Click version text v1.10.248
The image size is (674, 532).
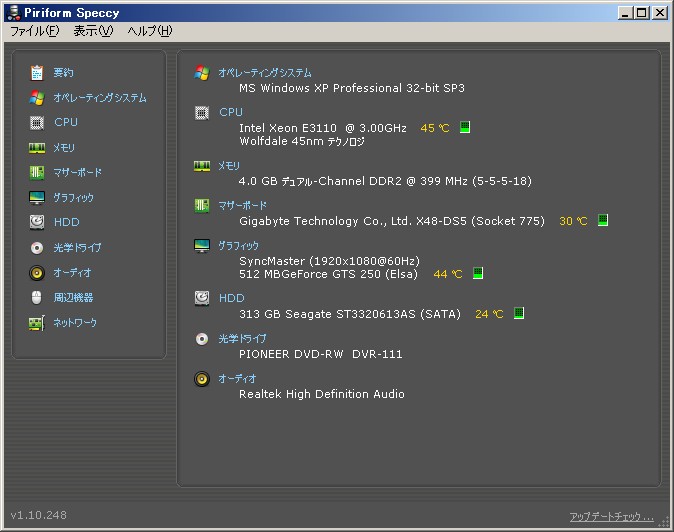(39, 515)
